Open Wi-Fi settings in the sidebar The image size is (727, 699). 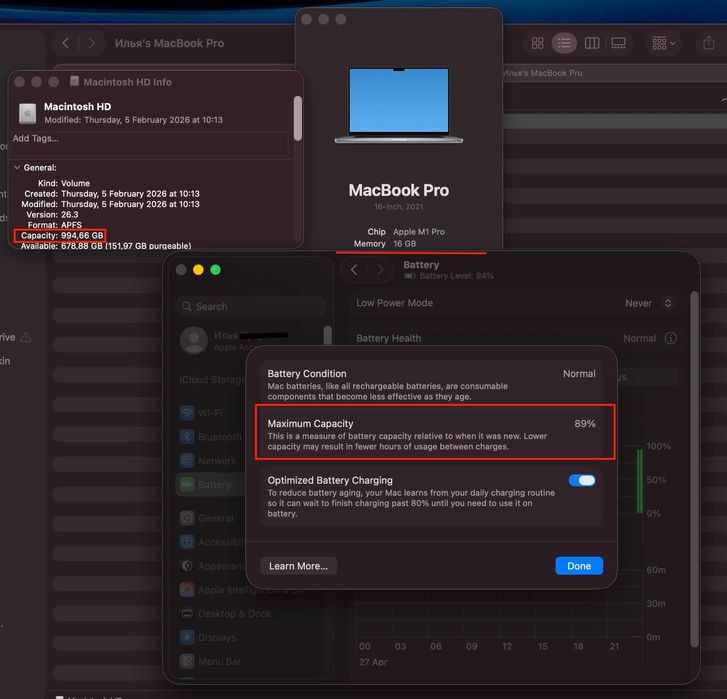click(210, 413)
